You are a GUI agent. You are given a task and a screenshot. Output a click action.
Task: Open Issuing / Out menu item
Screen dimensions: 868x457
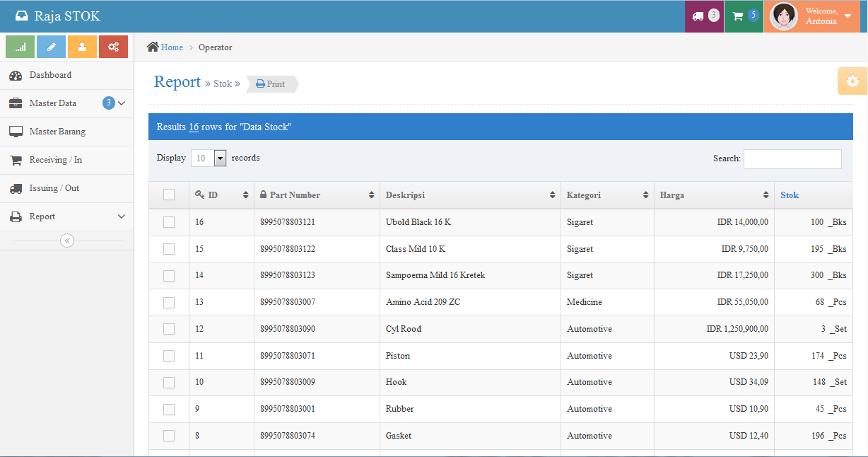point(66,188)
